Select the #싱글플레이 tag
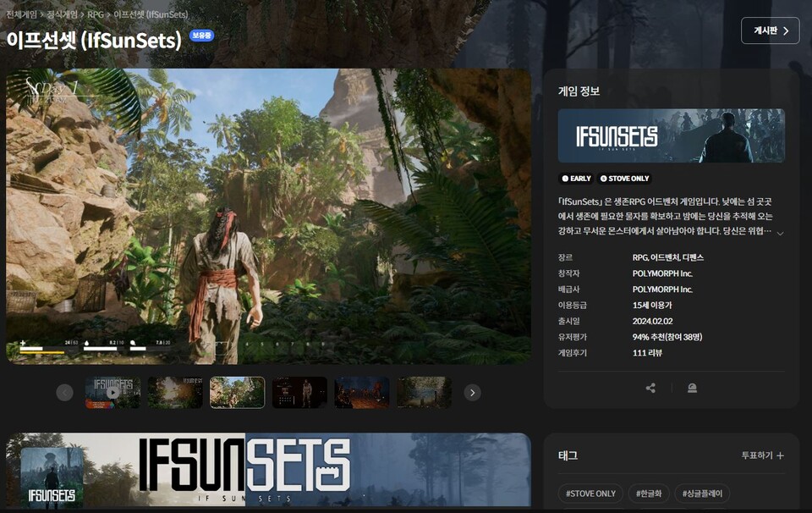This screenshot has height=513, width=812. 702,494
